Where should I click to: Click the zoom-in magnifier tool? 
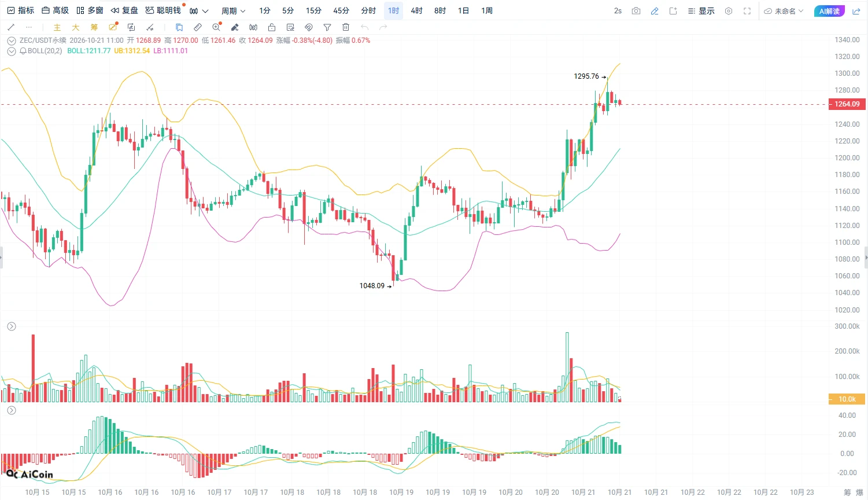216,27
